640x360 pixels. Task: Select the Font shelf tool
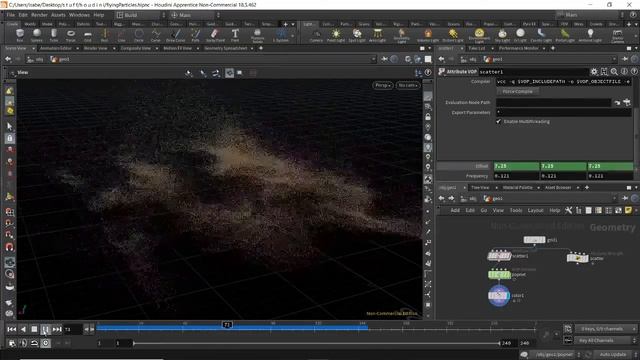(x=235, y=35)
